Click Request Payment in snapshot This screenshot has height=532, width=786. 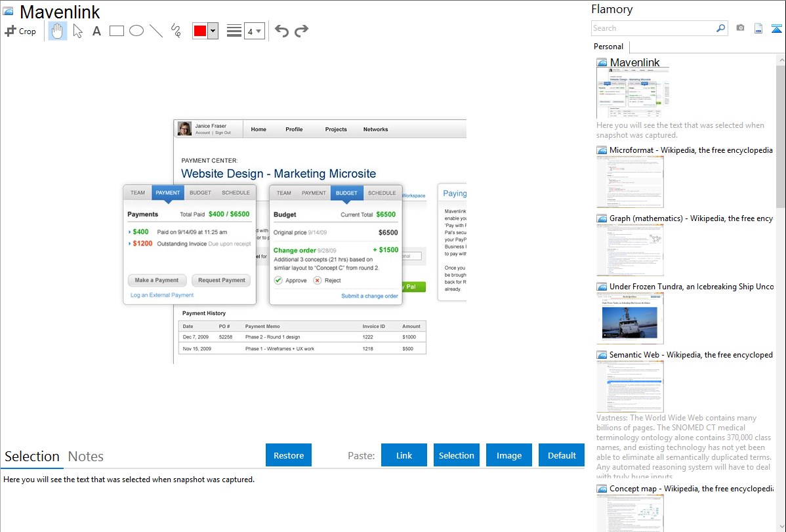[x=222, y=280]
